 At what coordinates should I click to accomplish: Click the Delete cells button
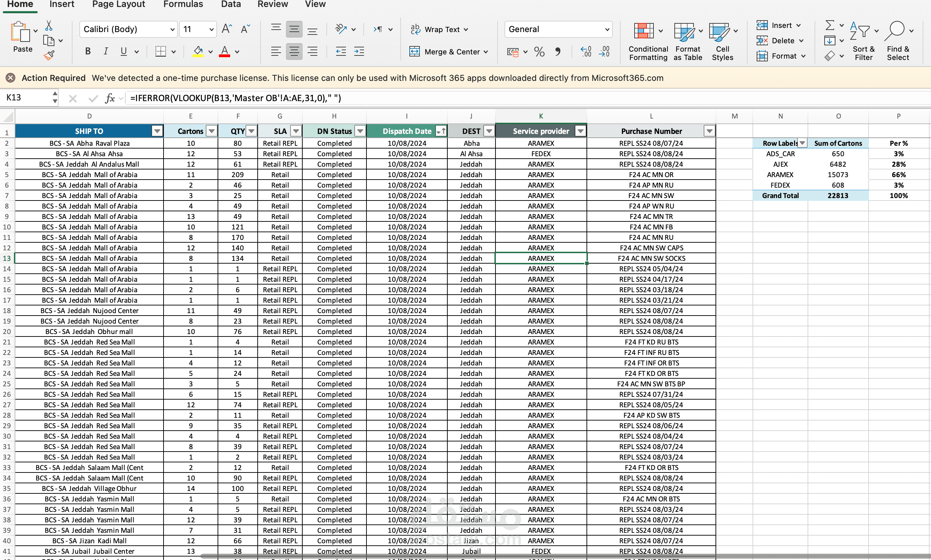pyautogui.click(x=780, y=40)
